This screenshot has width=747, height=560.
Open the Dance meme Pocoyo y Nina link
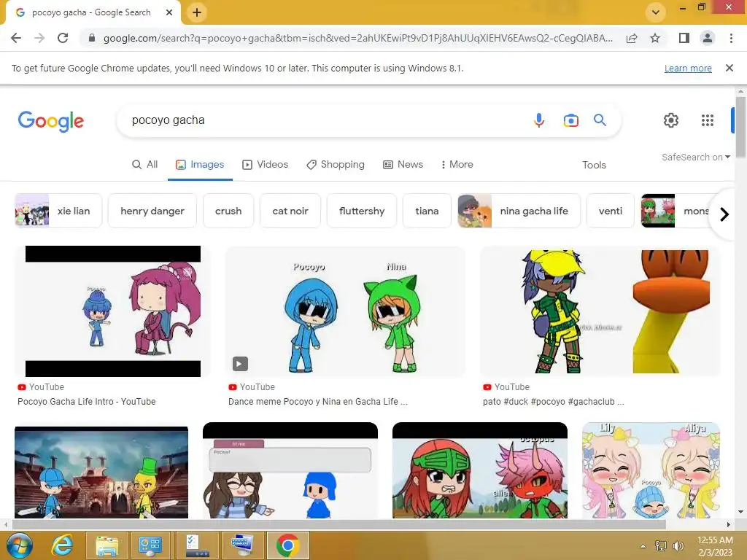point(318,402)
